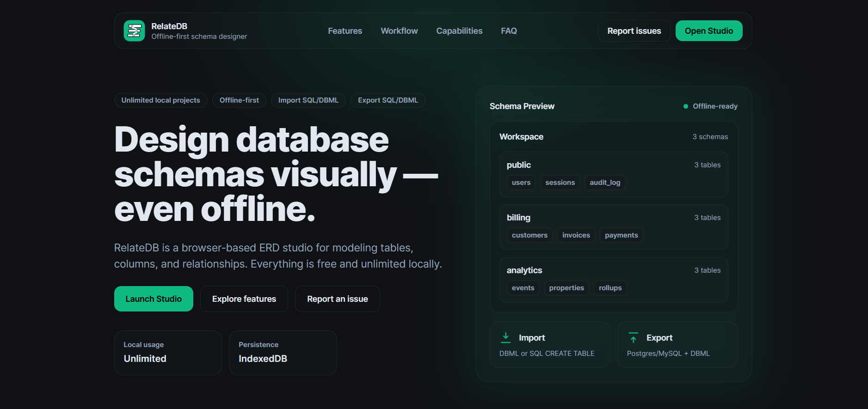Click the 3 tables count in public

point(708,165)
